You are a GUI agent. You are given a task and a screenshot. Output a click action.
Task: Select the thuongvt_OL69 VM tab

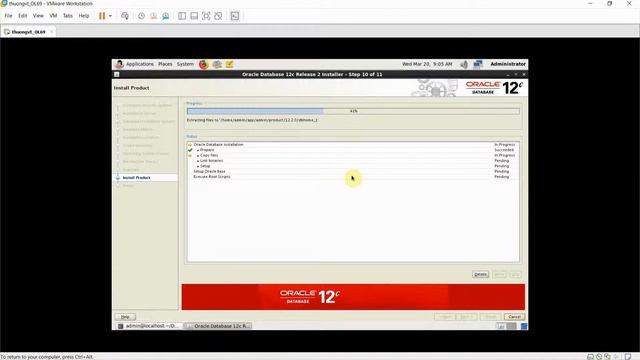[x=28, y=32]
